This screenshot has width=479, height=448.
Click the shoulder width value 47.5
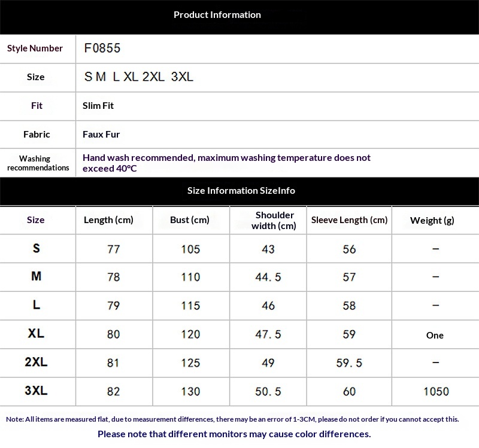click(268, 334)
